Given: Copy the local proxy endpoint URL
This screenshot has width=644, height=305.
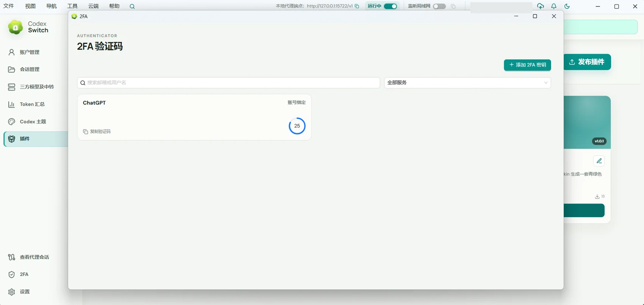Looking at the screenshot, I should click(x=357, y=6).
